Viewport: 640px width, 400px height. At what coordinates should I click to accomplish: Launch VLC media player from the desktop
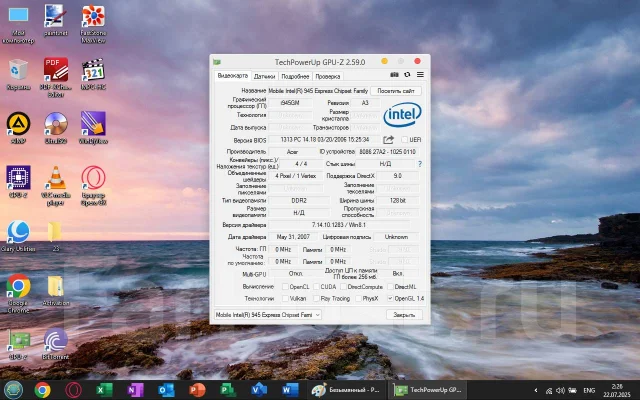56,186
